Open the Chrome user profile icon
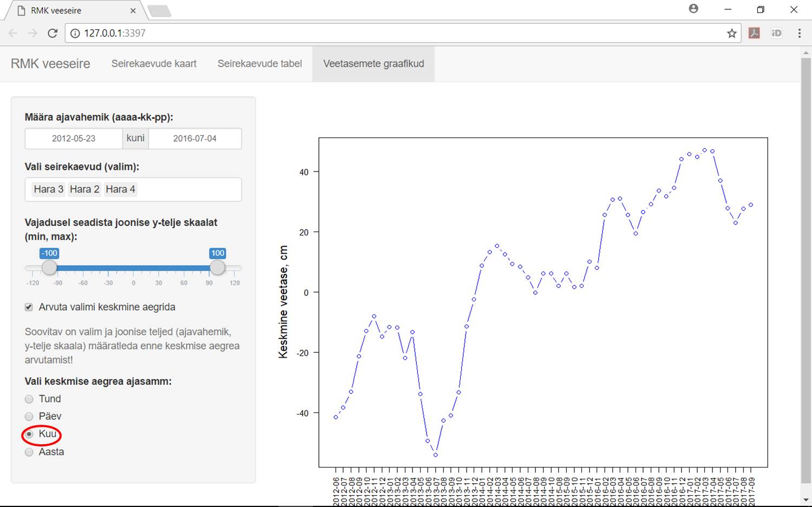This screenshot has width=812, height=507. click(693, 9)
